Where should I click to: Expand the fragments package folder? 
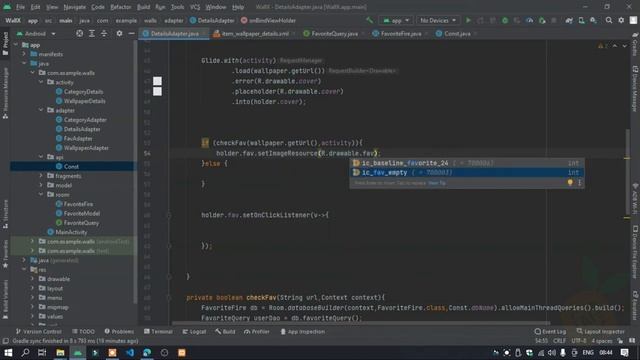tap(41, 176)
